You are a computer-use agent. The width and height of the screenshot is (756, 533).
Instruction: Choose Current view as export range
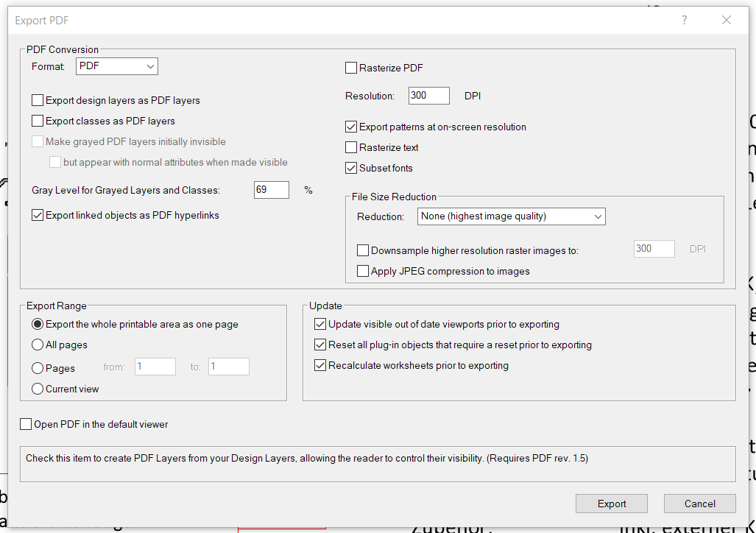37,388
